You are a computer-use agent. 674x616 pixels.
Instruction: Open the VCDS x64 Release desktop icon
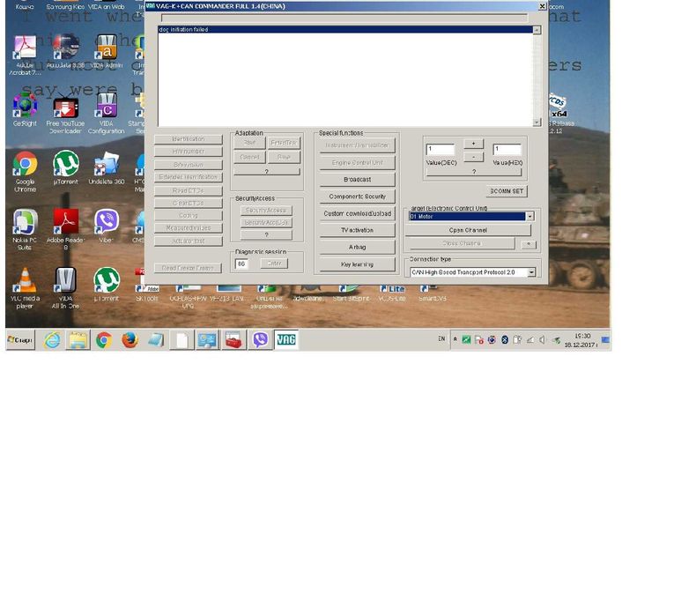pos(559,114)
